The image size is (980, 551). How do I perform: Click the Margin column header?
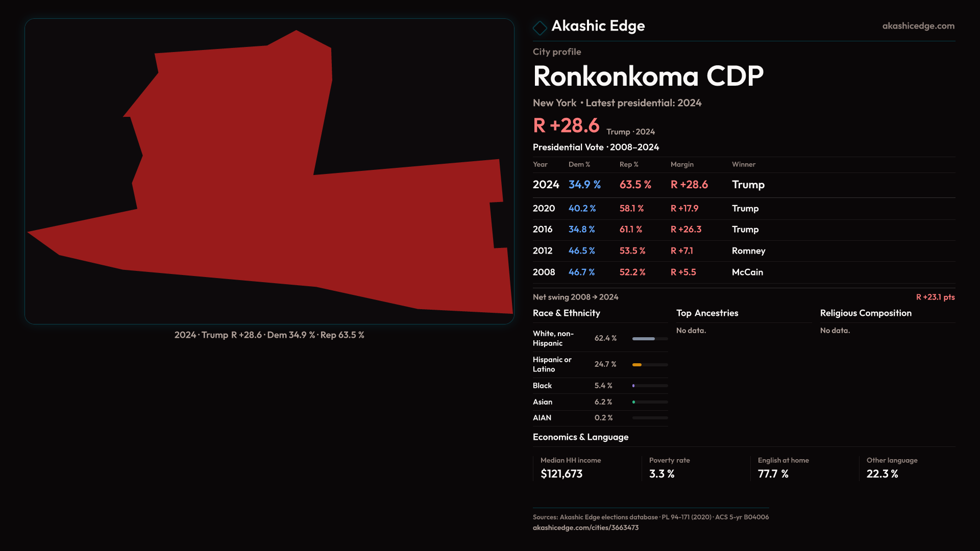coord(682,164)
